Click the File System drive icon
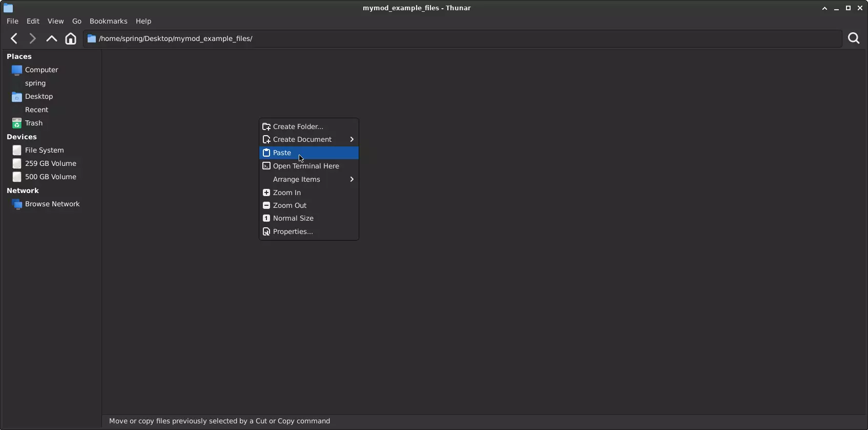Image resolution: width=868 pixels, height=430 pixels. coord(17,150)
